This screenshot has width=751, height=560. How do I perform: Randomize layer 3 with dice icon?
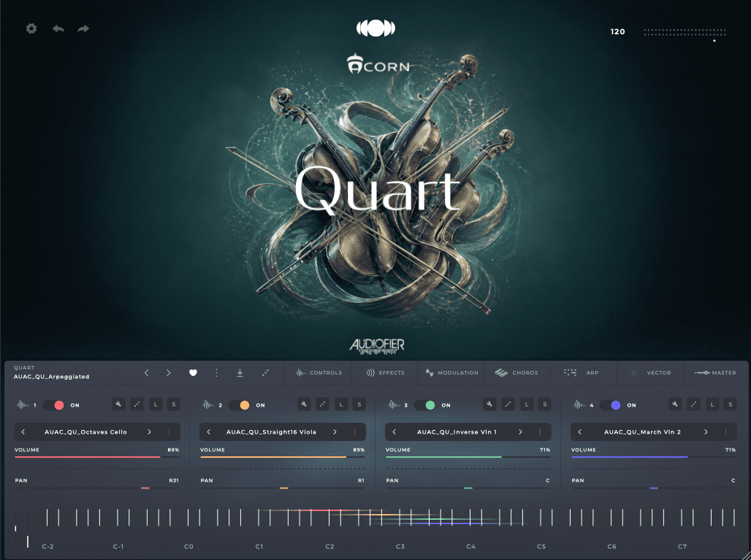(508, 404)
